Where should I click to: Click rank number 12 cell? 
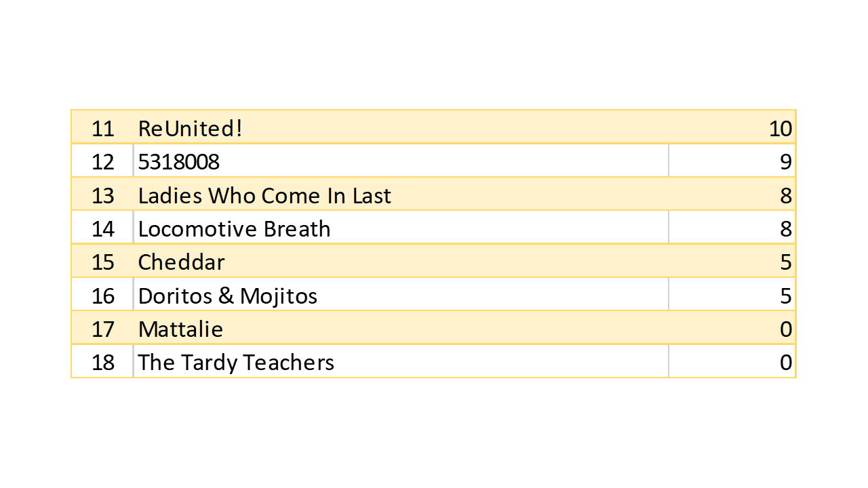tap(102, 161)
